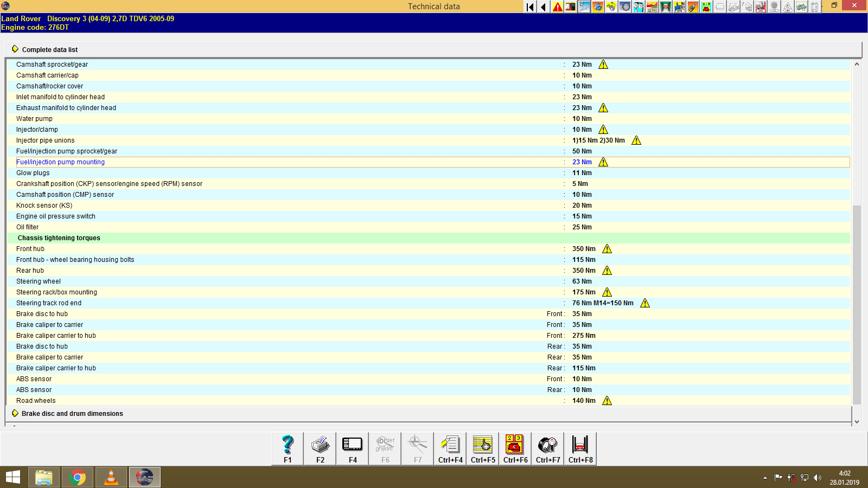Print the data list using the F2 printer icon

[x=320, y=448]
